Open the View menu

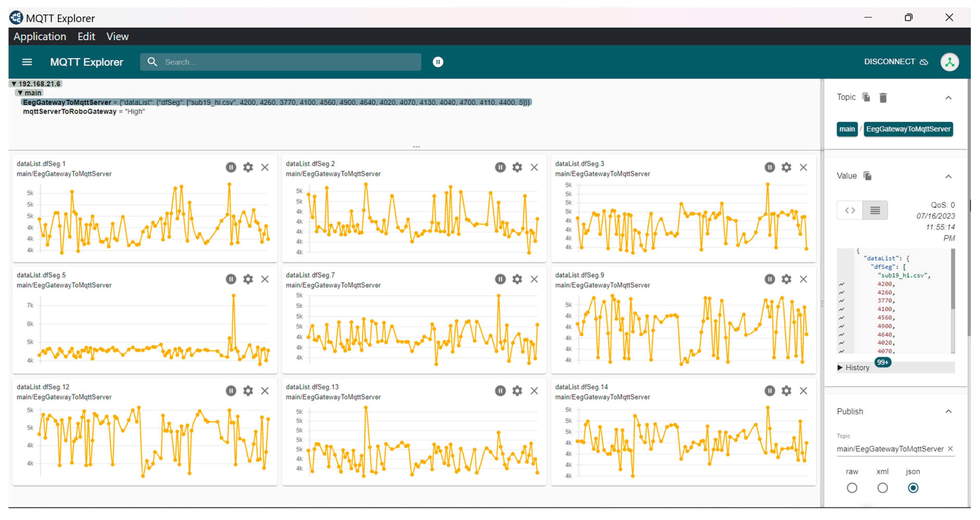[117, 36]
